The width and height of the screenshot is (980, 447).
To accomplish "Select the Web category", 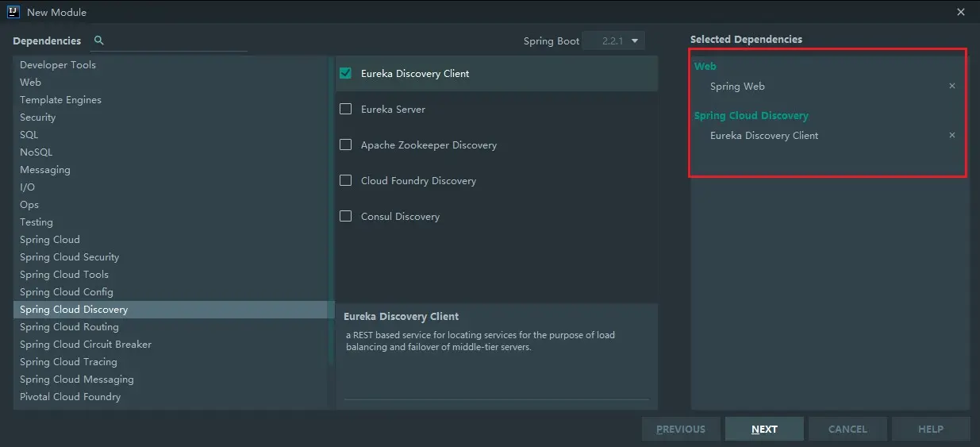I will [171, 83].
